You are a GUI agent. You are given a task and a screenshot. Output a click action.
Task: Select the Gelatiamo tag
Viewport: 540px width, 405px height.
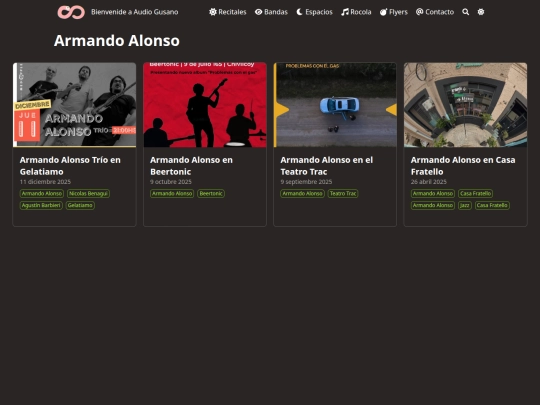click(80, 205)
